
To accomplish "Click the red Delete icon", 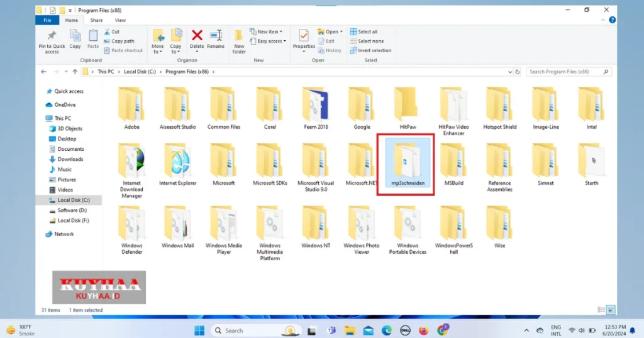I will (197, 36).
